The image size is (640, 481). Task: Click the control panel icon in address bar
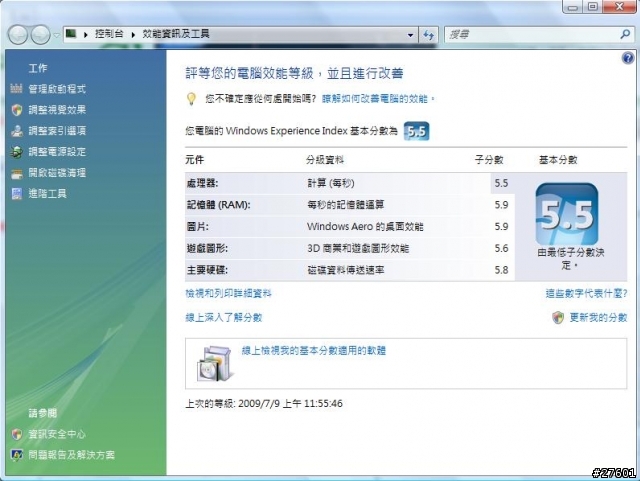[x=71, y=34]
